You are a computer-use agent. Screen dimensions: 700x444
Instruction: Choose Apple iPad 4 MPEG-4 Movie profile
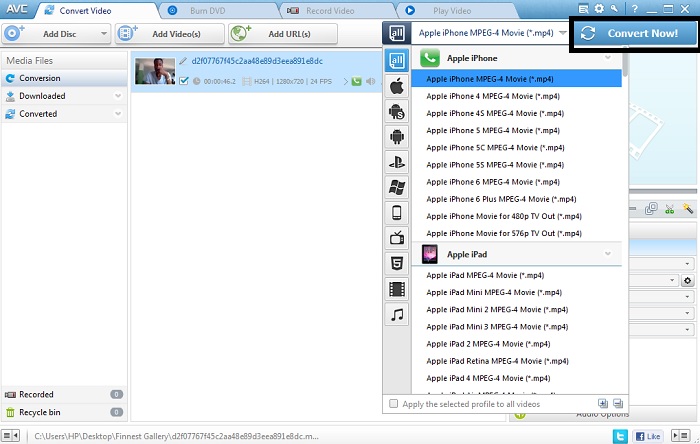tap(516, 378)
